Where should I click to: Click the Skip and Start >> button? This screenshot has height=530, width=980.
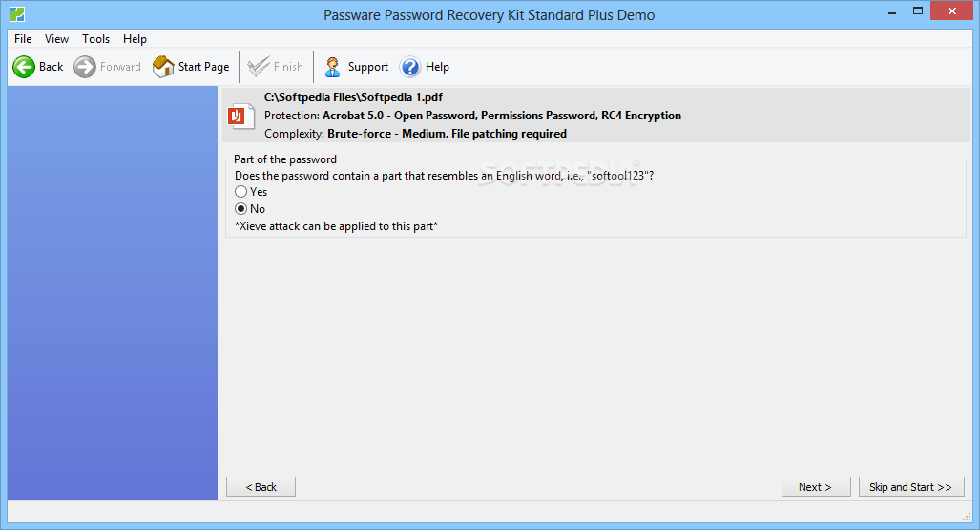[911, 487]
